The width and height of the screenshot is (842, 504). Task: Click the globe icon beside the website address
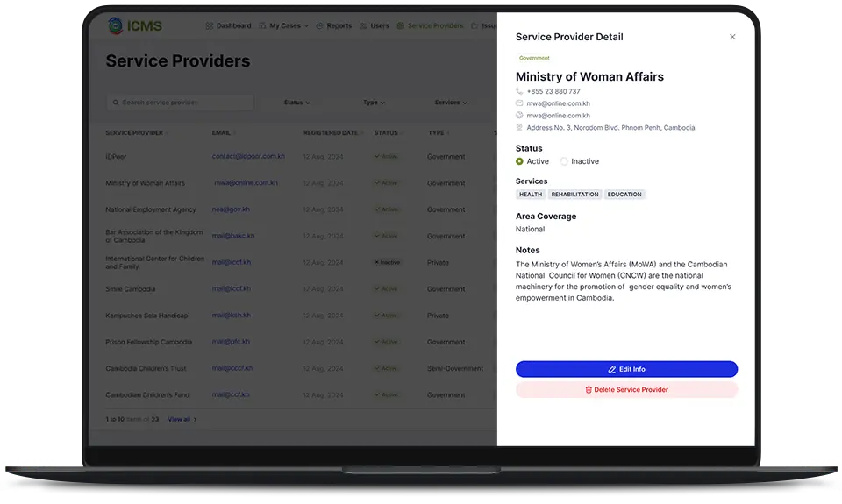[519, 115]
